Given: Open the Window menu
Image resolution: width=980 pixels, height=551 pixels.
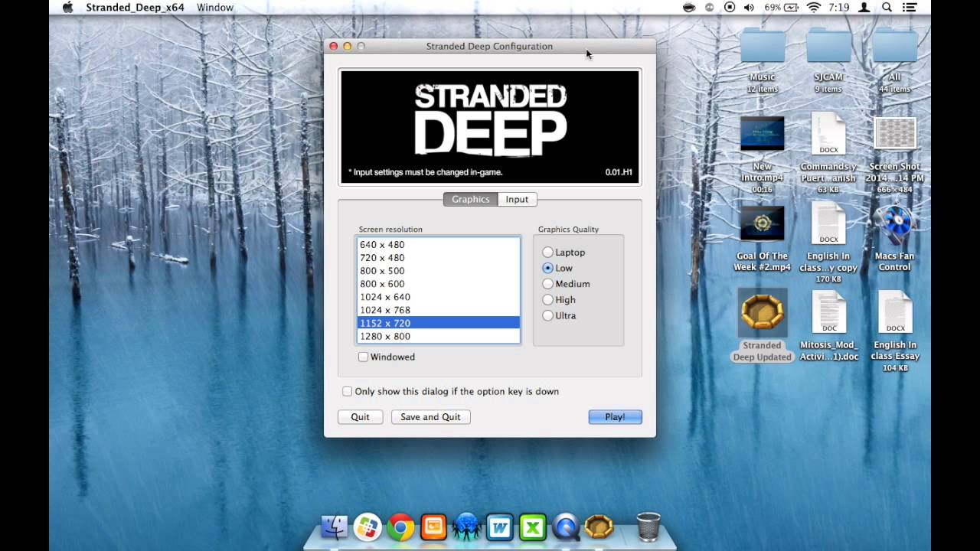Looking at the screenshot, I should [x=215, y=8].
